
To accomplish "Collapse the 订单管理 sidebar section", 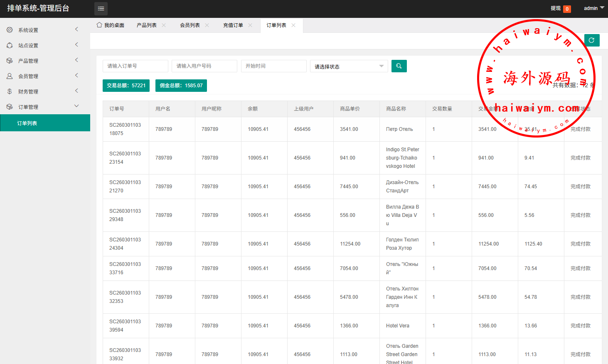I will [42, 107].
